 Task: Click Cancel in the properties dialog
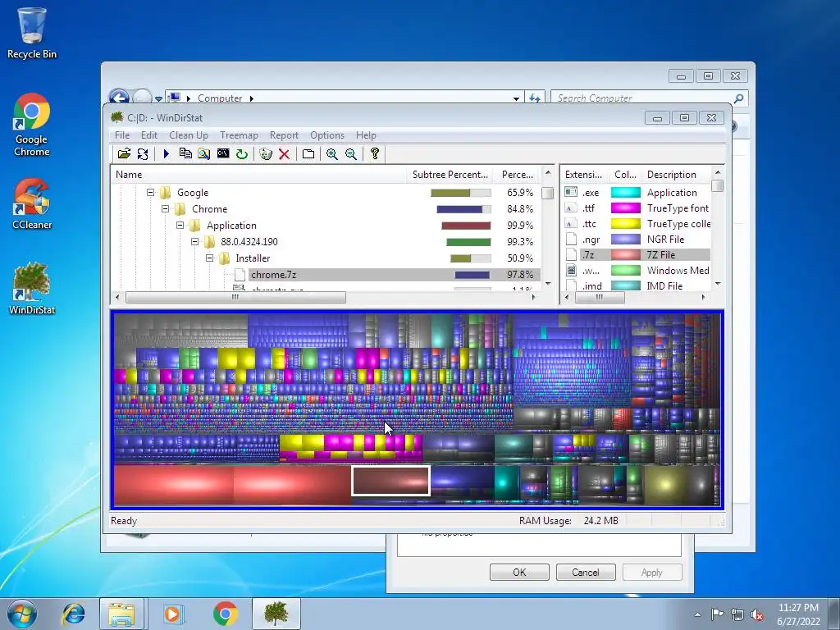[586, 572]
